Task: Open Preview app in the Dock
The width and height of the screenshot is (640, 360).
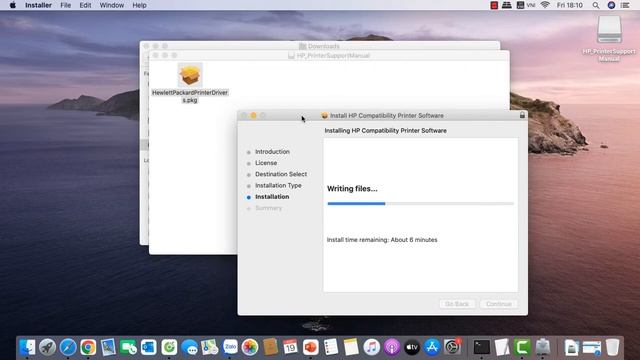Action: tap(108, 347)
